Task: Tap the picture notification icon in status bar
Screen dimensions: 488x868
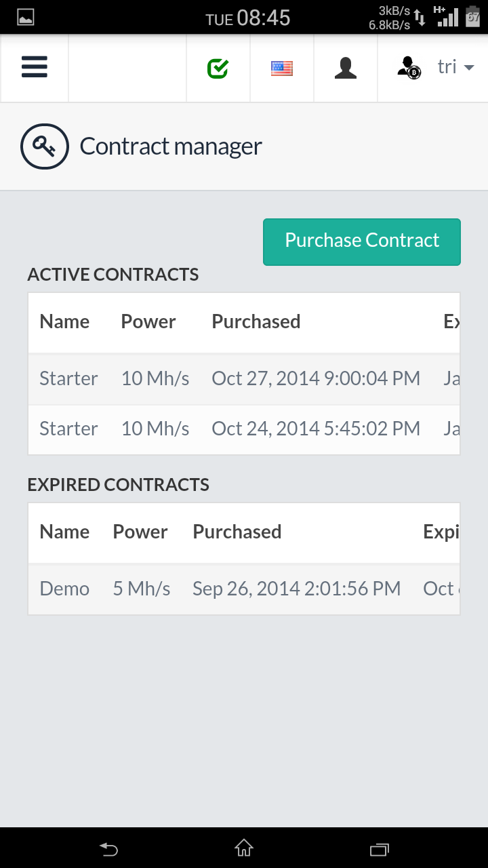Action: 26,18
